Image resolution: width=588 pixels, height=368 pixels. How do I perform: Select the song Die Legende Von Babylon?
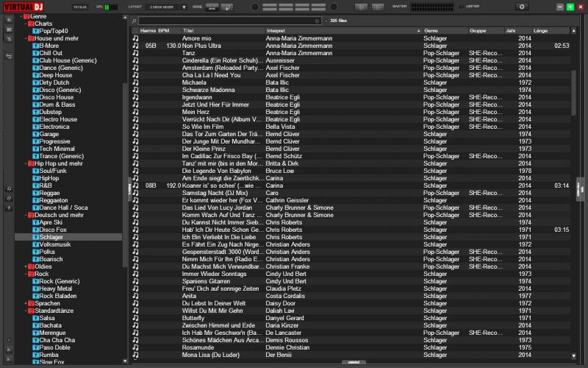pyautogui.click(x=216, y=171)
